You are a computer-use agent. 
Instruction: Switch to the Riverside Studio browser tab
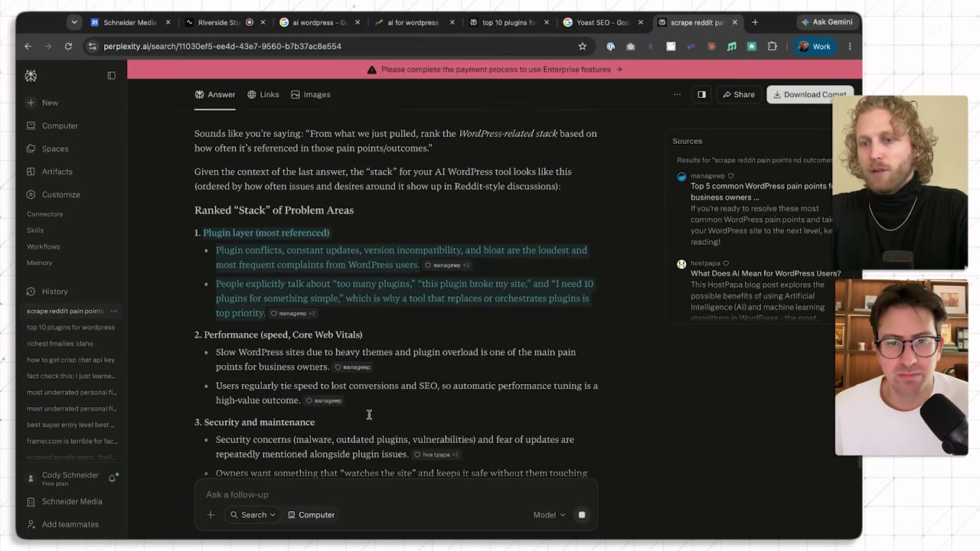tap(222, 22)
